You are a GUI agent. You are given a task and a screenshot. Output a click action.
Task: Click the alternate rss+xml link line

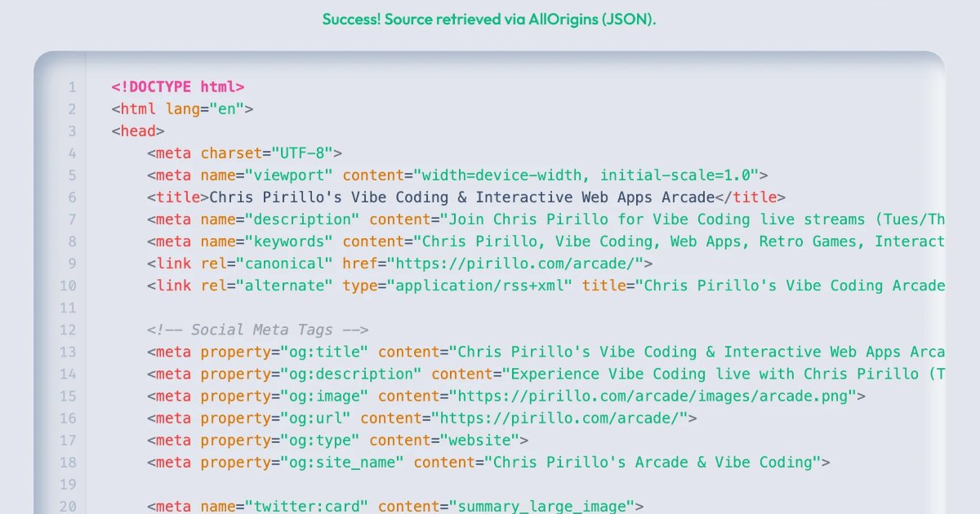point(546,285)
